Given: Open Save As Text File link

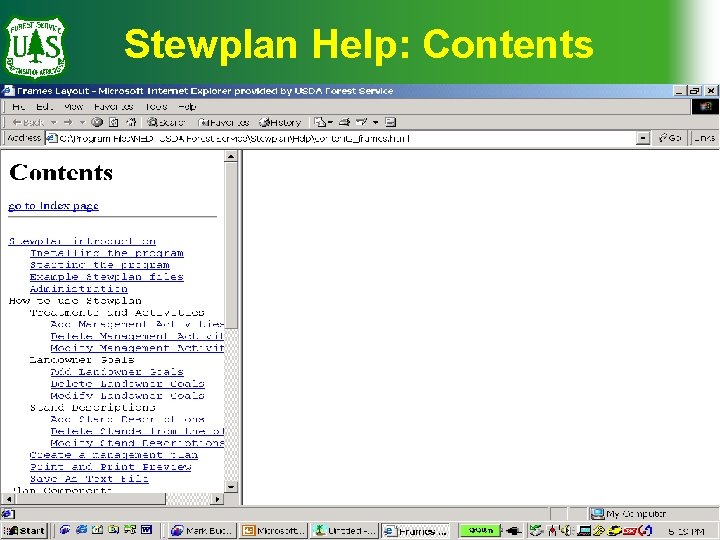Looking at the screenshot, I should pos(89,479).
